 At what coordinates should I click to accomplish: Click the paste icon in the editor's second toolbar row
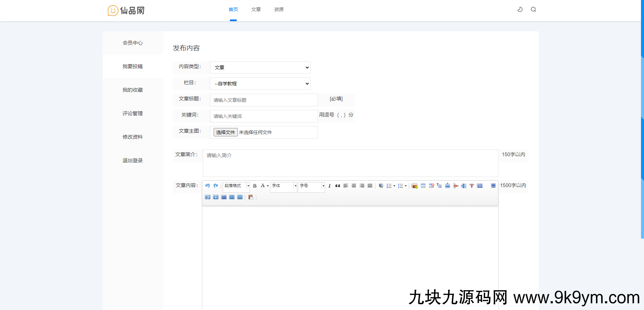(x=251, y=197)
